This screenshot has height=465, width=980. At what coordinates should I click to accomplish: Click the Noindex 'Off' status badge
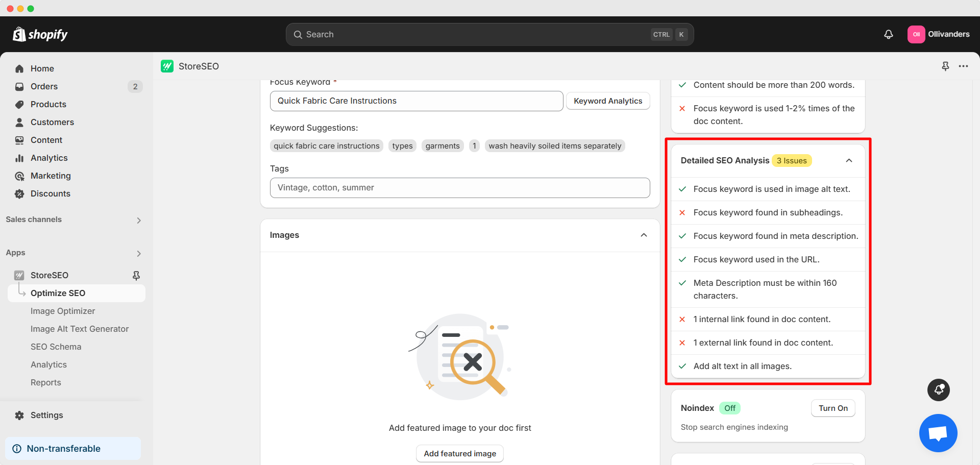pos(730,408)
